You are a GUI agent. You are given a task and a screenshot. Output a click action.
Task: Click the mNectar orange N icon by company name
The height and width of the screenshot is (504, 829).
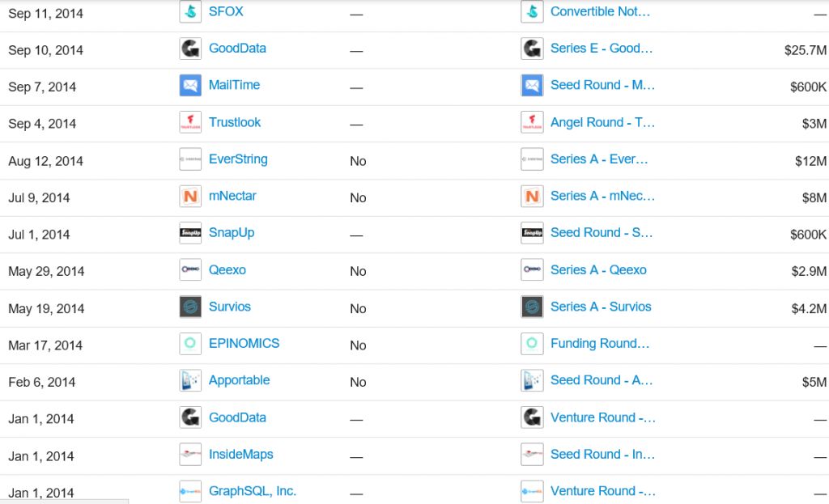[x=190, y=196]
